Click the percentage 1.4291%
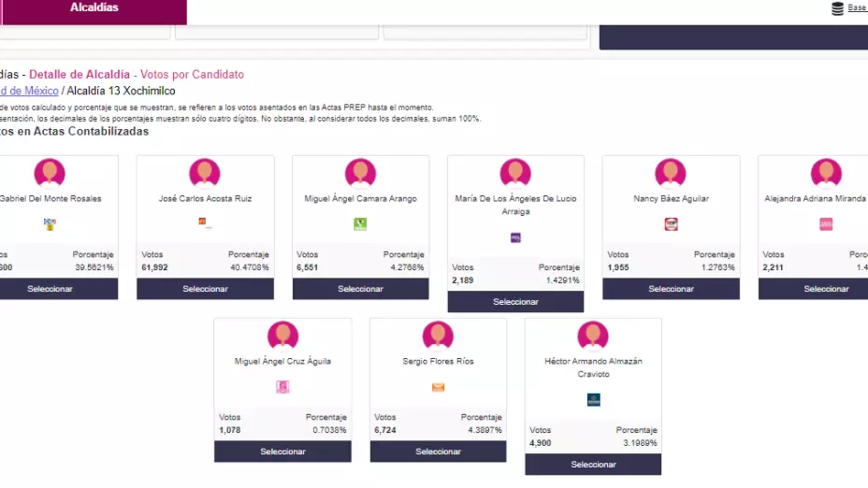 [x=562, y=280]
